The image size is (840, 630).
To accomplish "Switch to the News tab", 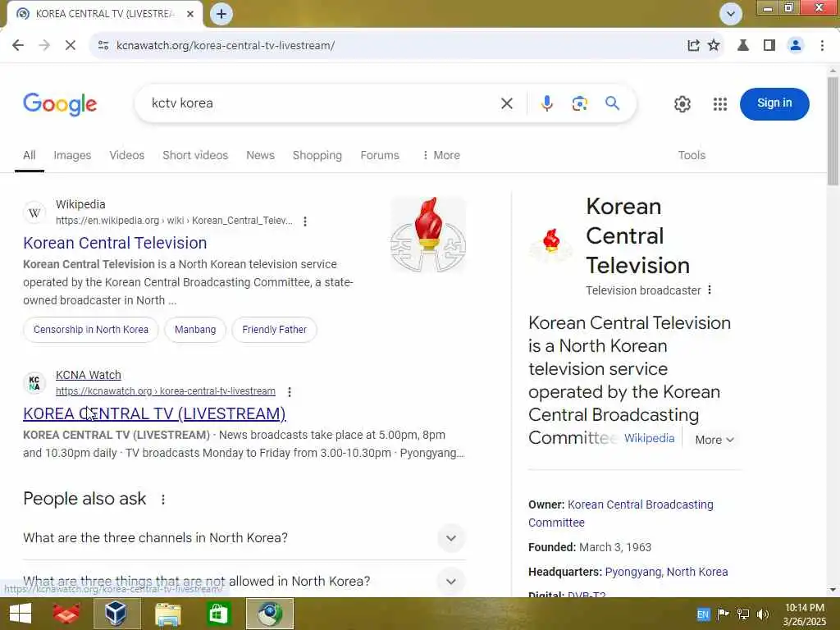I will coord(260,155).
